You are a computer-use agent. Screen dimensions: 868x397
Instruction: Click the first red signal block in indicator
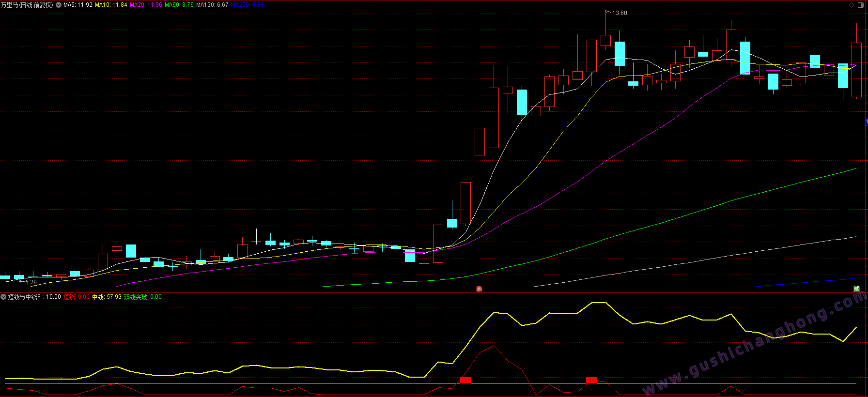(465, 380)
